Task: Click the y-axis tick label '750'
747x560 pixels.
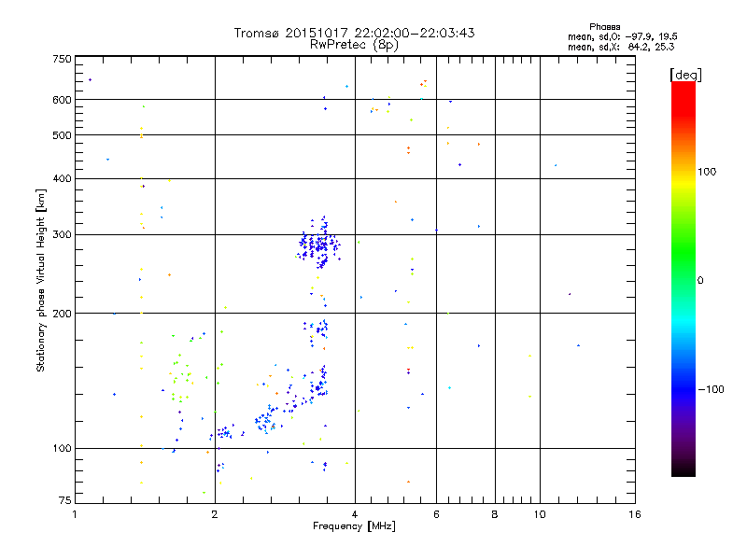Action: [62, 59]
